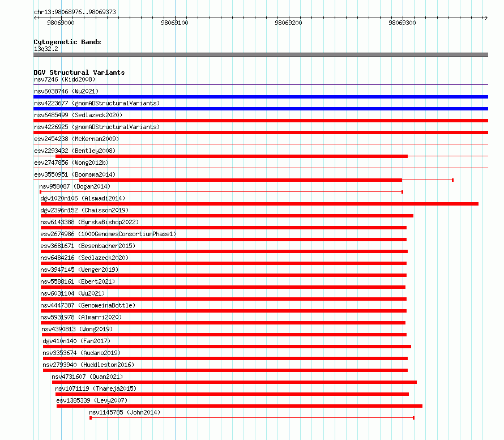Screen dimensions: 504x440
Task: Select esv2293432 (Bentley2008) variant label
Action: (x=75, y=151)
